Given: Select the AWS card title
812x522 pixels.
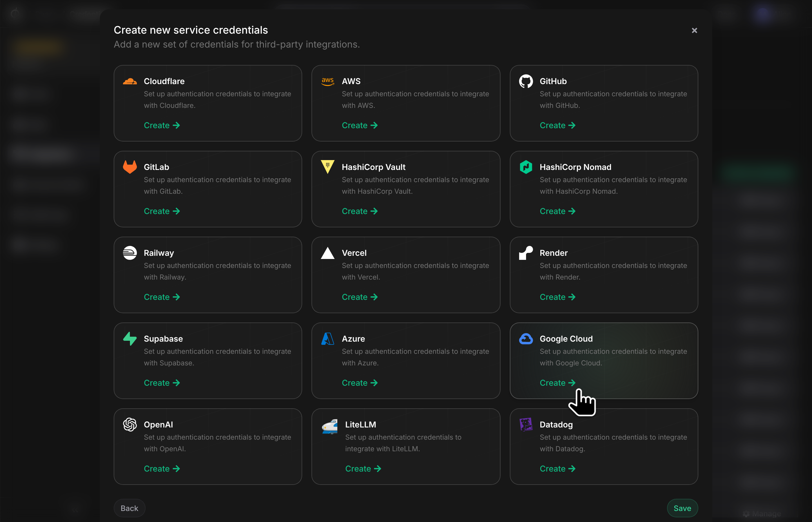Looking at the screenshot, I should click(351, 81).
